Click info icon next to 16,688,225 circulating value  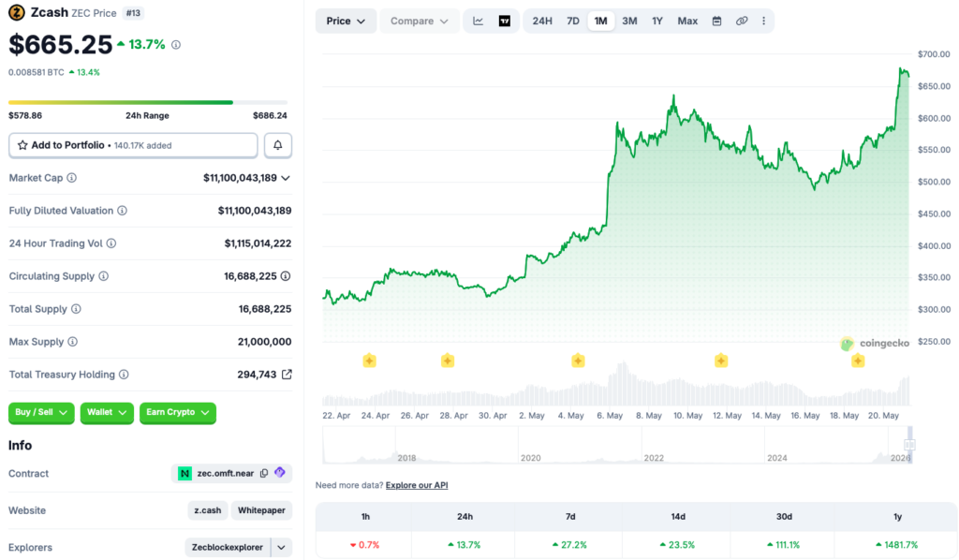tap(286, 276)
